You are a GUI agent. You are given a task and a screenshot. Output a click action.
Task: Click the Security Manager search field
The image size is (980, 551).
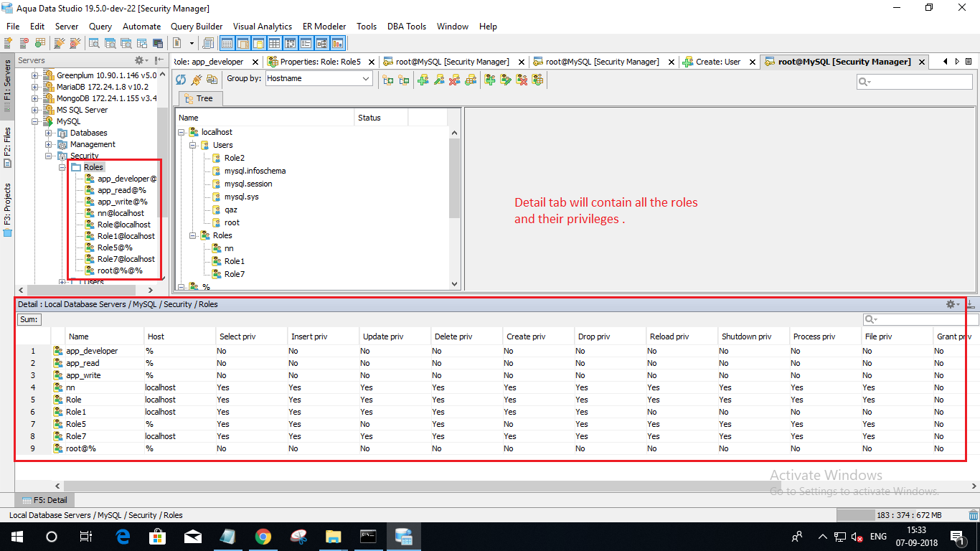(915, 82)
